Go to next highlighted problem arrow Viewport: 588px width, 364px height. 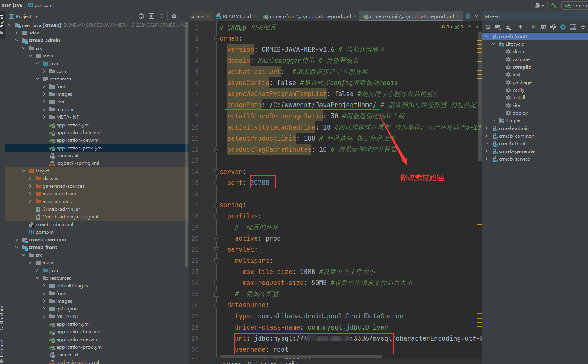pos(477,26)
